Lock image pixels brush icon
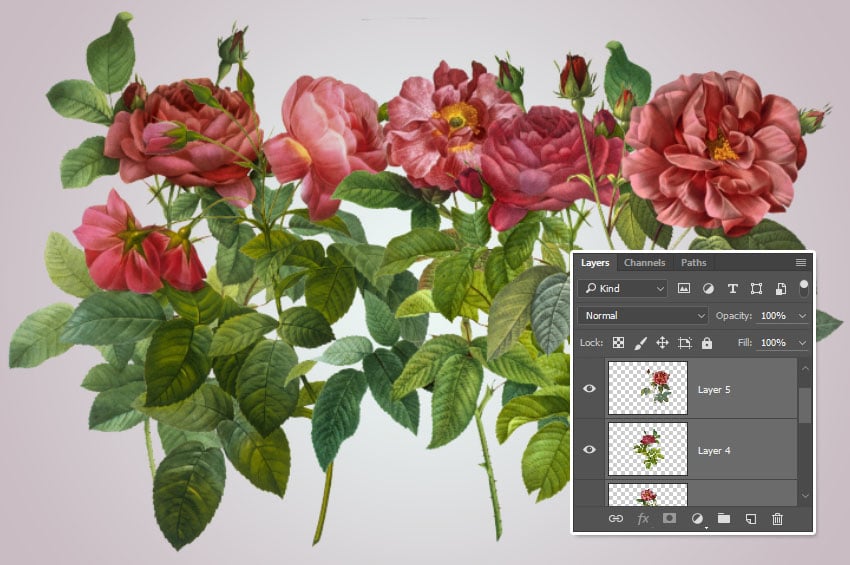Screen dimensions: 850x565 [640, 343]
